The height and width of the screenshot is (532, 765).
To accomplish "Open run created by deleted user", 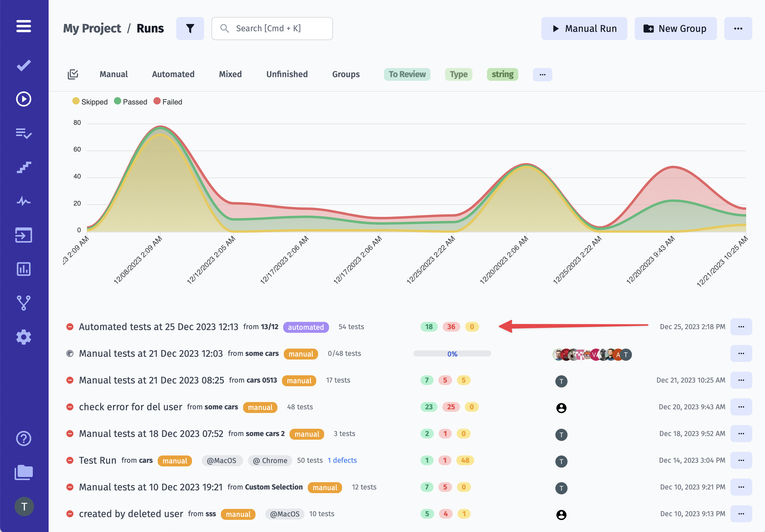I will click(131, 514).
